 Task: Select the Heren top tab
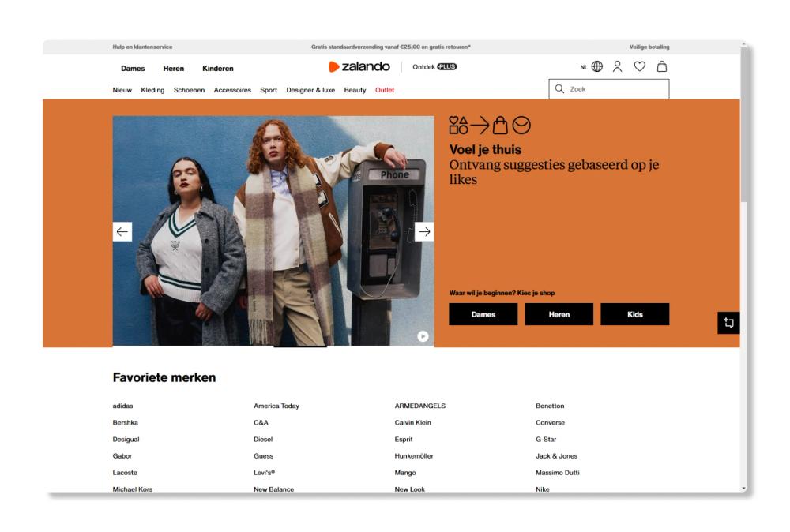click(173, 69)
